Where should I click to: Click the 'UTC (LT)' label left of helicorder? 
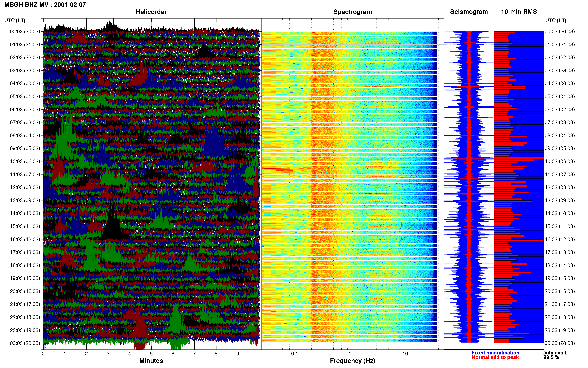(x=15, y=20)
